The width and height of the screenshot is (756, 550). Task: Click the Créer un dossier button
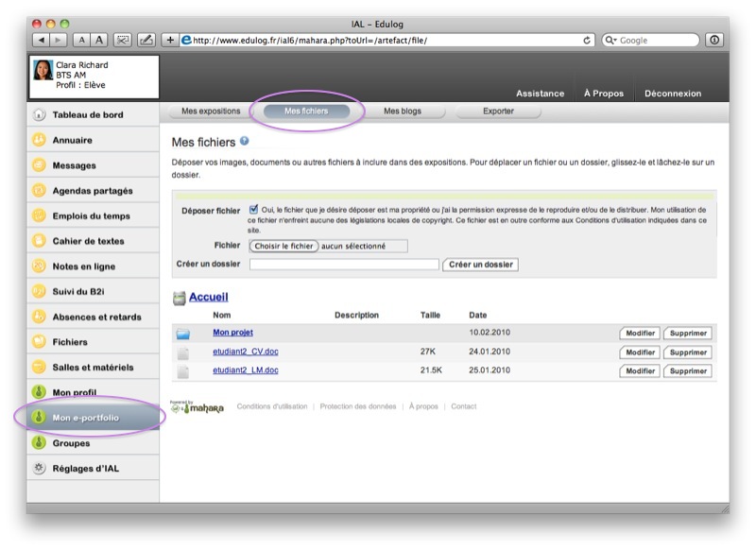[480, 265]
